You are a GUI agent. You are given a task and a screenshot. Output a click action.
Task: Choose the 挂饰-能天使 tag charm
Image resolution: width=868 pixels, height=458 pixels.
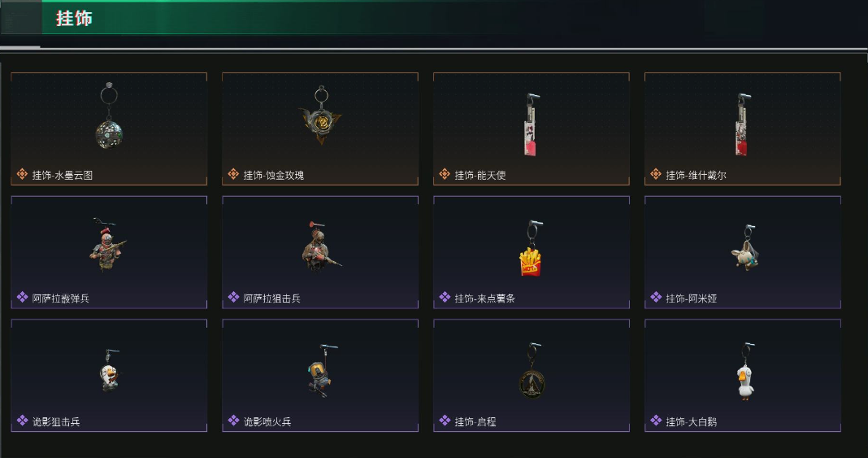(x=532, y=129)
